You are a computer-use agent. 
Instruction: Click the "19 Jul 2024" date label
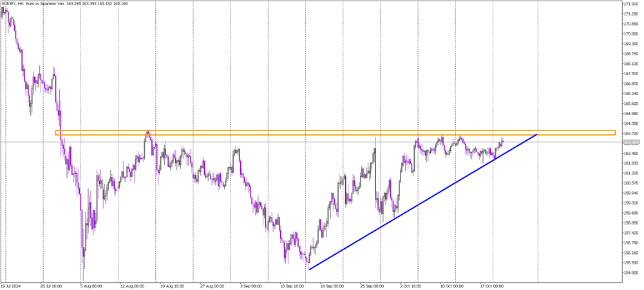(x=10, y=286)
